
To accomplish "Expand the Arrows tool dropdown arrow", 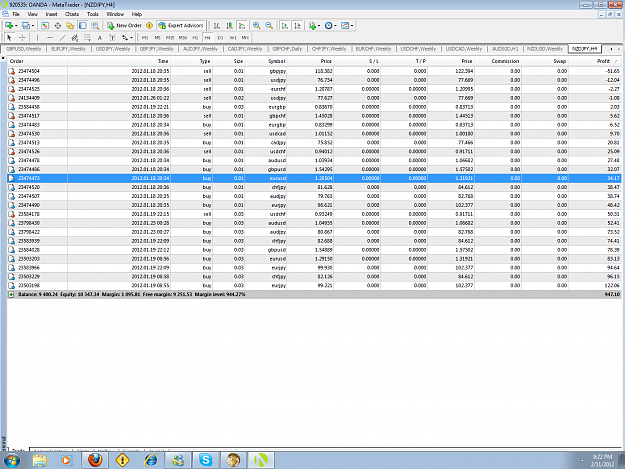I will 132,38.
